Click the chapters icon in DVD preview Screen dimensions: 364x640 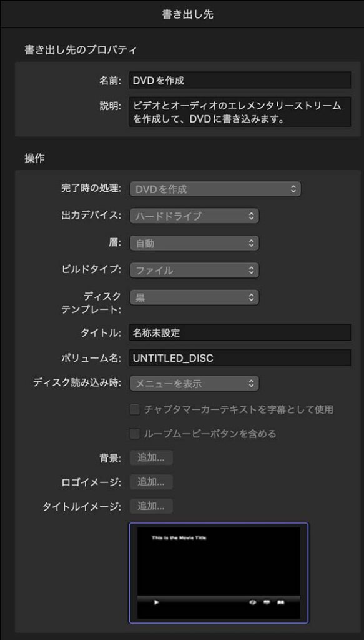coord(281,602)
